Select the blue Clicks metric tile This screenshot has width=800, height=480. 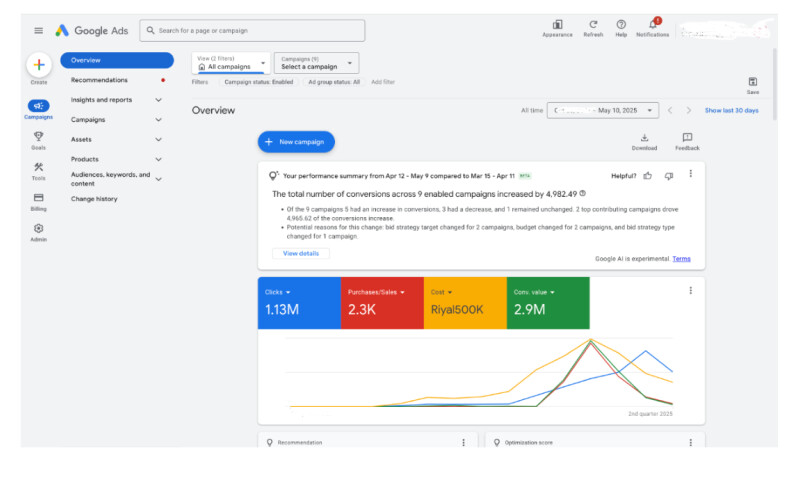(x=298, y=301)
